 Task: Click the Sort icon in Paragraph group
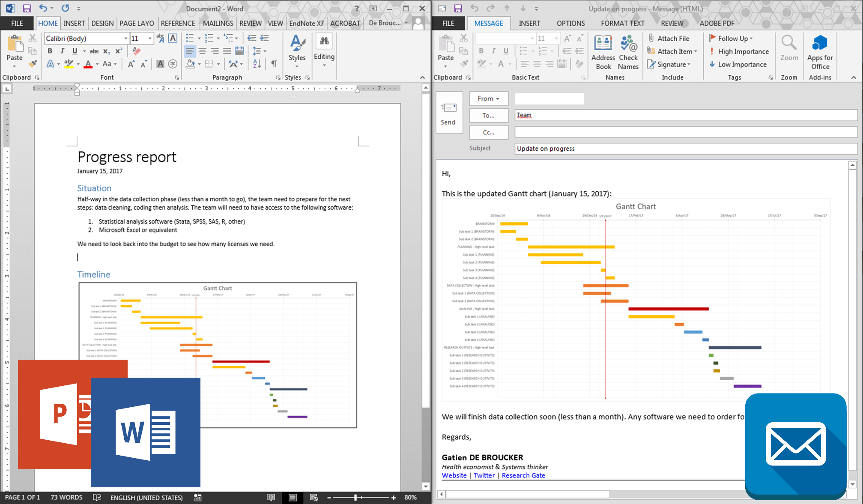pos(257,64)
